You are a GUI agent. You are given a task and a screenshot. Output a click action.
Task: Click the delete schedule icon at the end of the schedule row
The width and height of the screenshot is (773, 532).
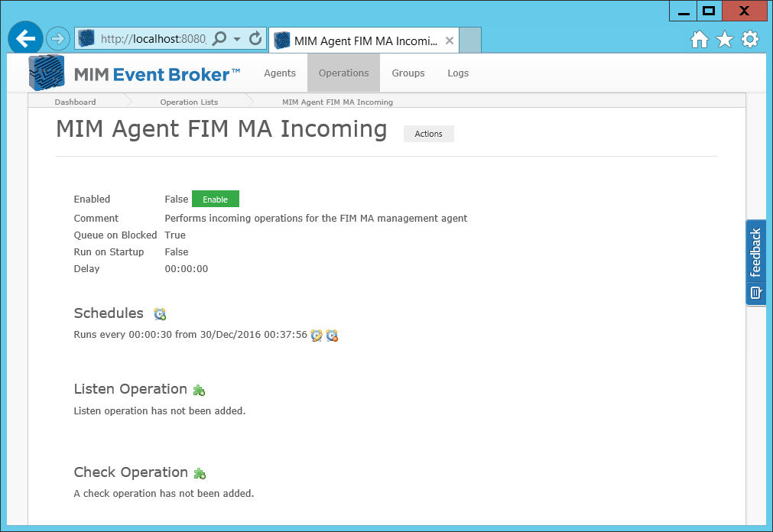(333, 336)
